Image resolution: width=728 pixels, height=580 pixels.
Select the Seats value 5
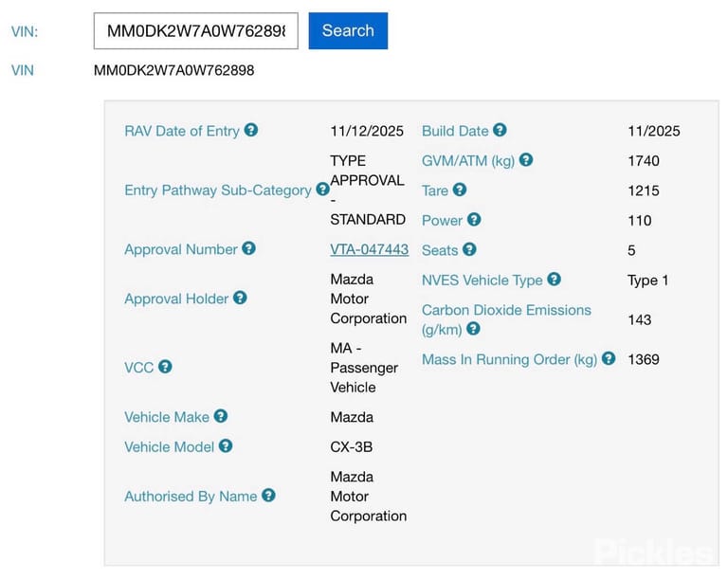point(631,250)
